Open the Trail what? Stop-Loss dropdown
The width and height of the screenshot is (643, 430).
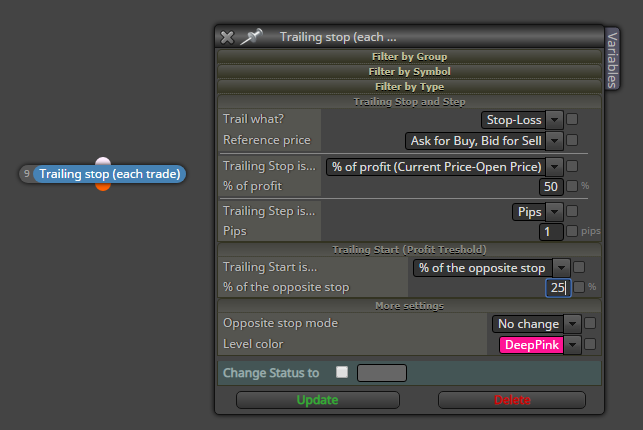tap(522, 120)
